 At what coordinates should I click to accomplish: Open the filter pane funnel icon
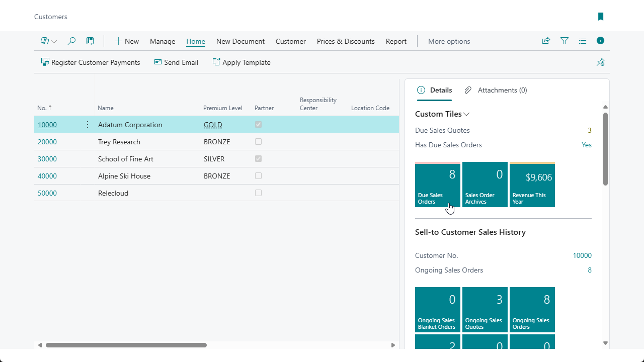point(565,41)
